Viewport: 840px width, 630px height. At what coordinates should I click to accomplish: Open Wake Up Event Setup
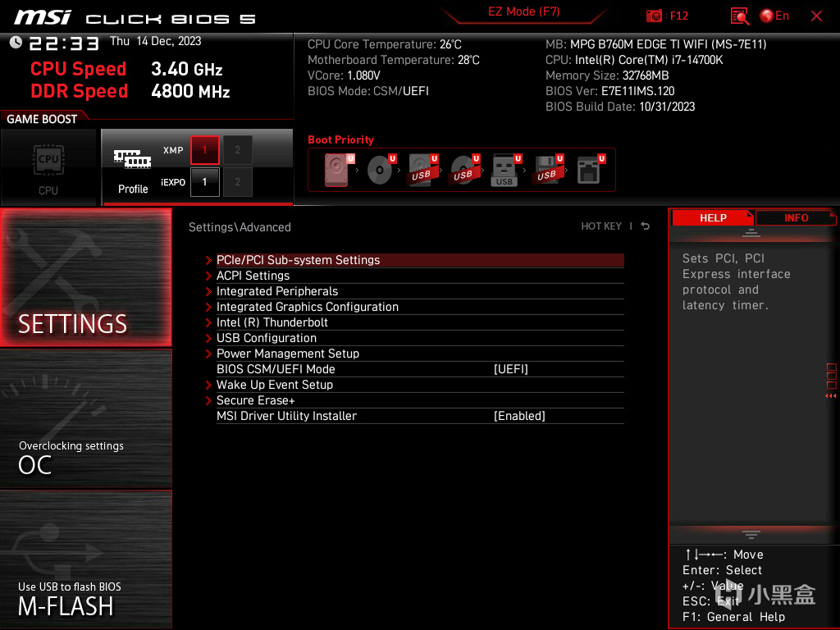click(420, 385)
